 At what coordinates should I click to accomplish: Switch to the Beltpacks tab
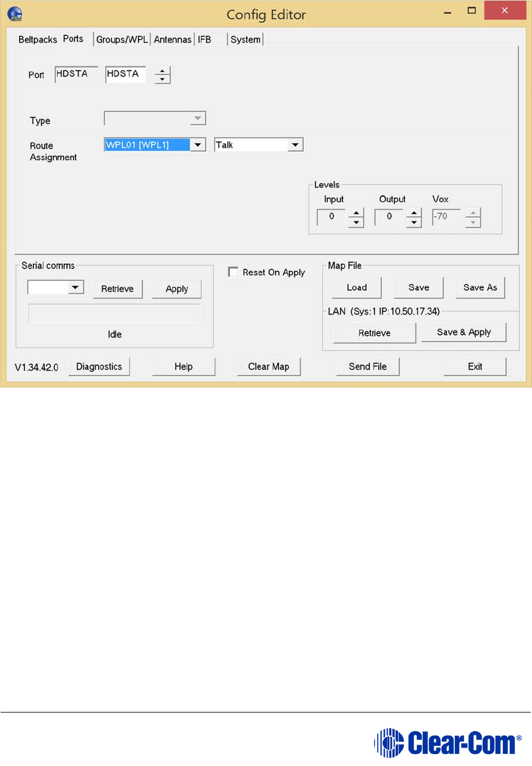[x=38, y=40]
